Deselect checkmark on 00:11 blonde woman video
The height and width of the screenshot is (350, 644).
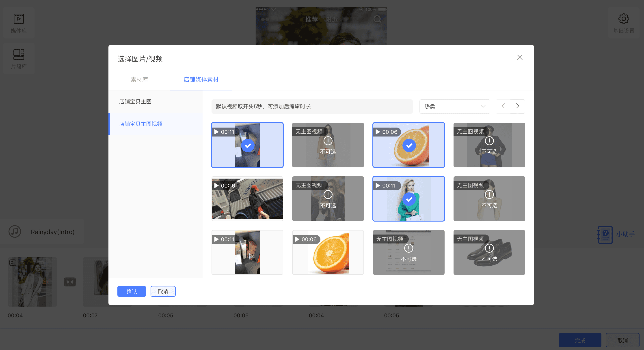(x=409, y=199)
